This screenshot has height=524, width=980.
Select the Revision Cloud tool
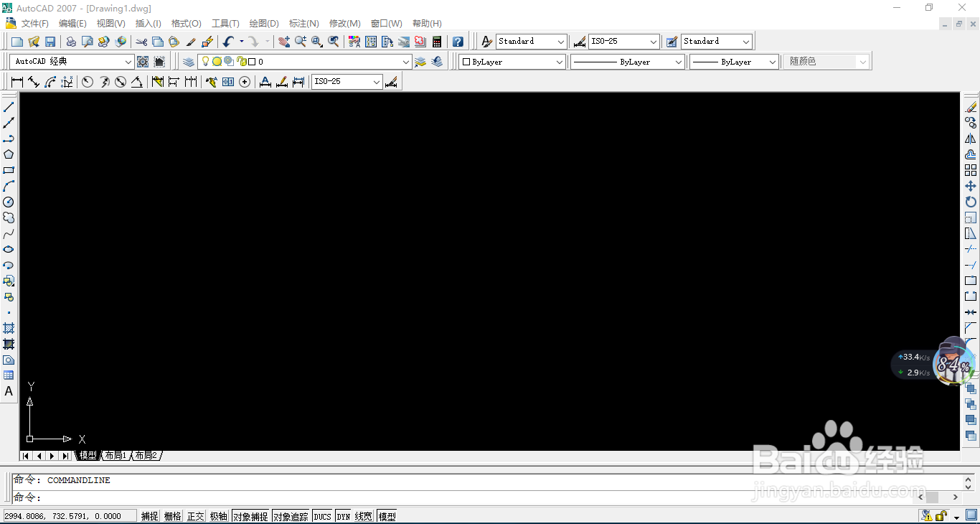pos(9,217)
